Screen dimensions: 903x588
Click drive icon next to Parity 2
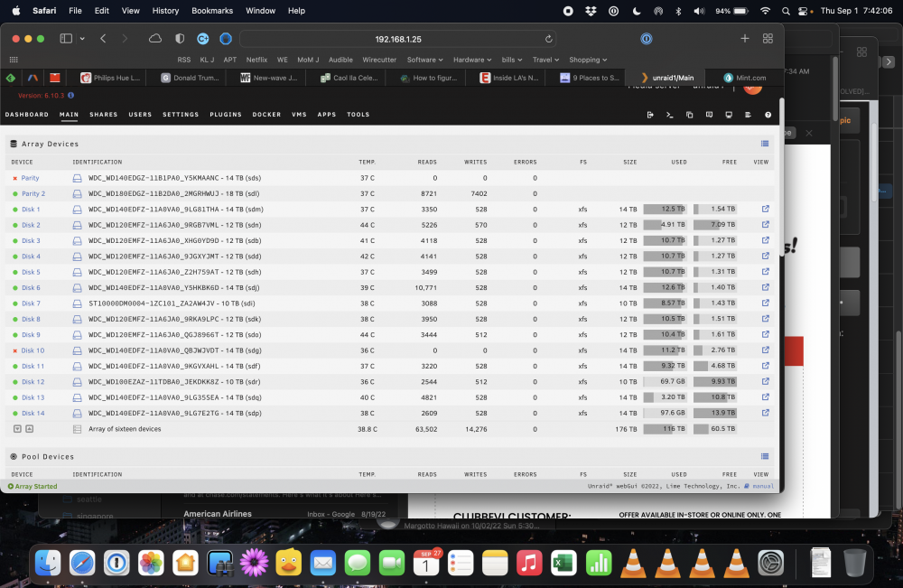pyautogui.click(x=77, y=194)
